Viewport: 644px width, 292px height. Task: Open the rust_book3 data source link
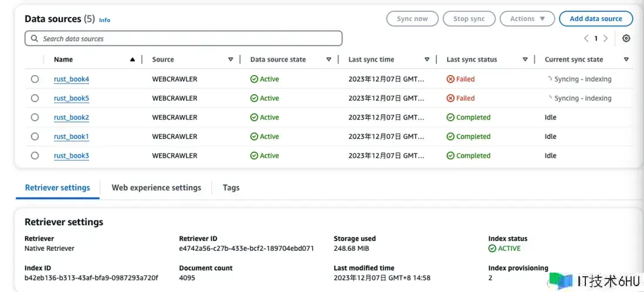pyautogui.click(x=72, y=155)
